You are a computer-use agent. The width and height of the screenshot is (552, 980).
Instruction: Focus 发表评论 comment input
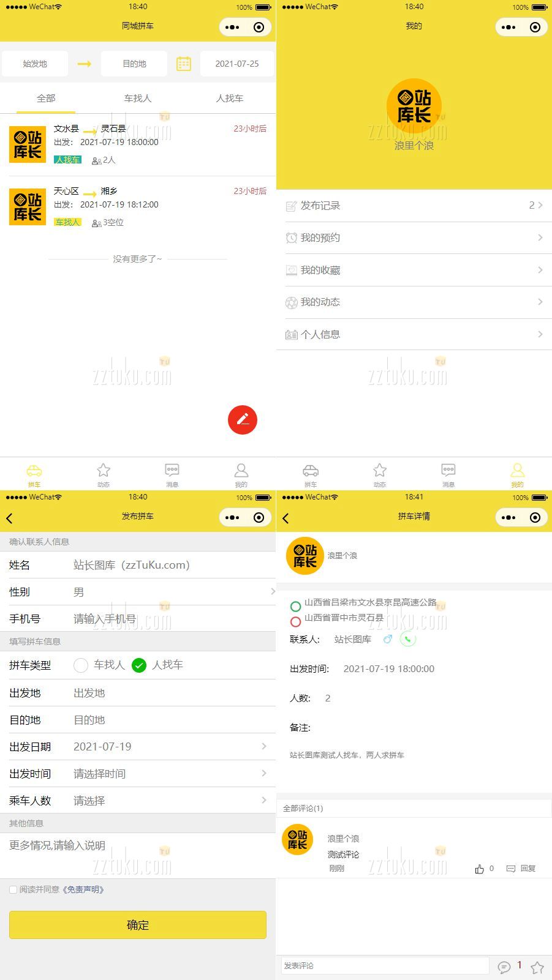pos(385,965)
